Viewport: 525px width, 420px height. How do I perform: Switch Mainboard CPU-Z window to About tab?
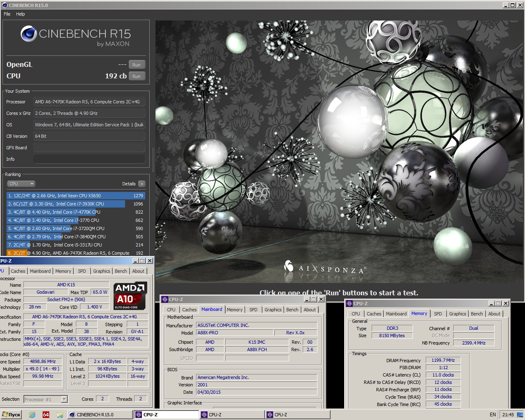310,310
